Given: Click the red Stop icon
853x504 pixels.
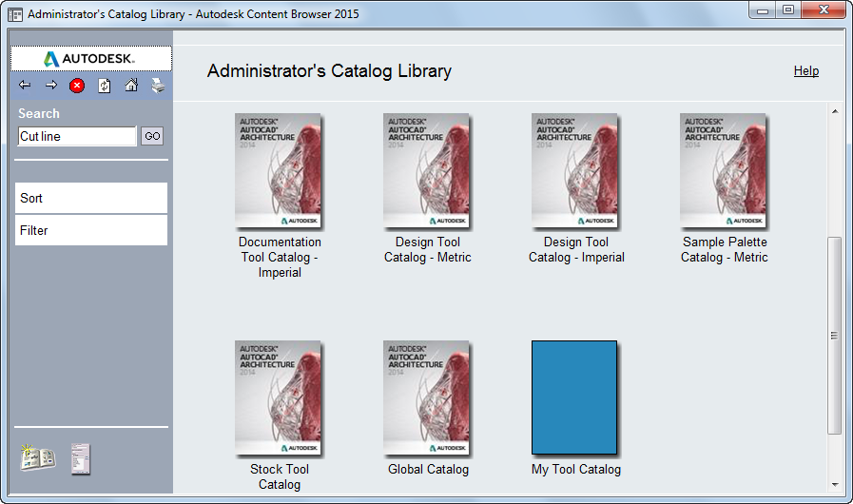Looking at the screenshot, I should pos(77,86).
